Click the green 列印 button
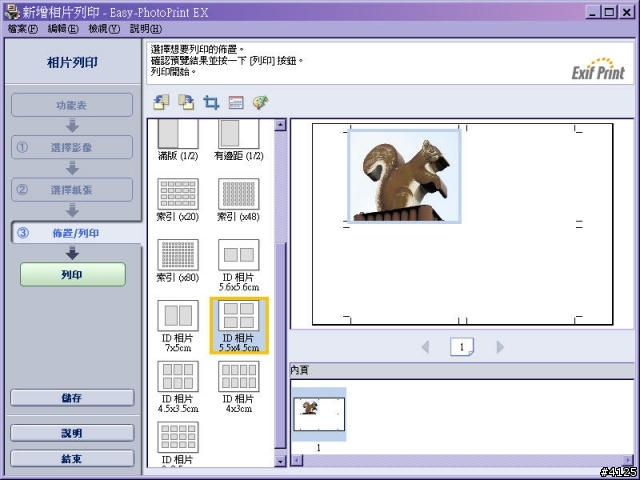 click(73, 274)
